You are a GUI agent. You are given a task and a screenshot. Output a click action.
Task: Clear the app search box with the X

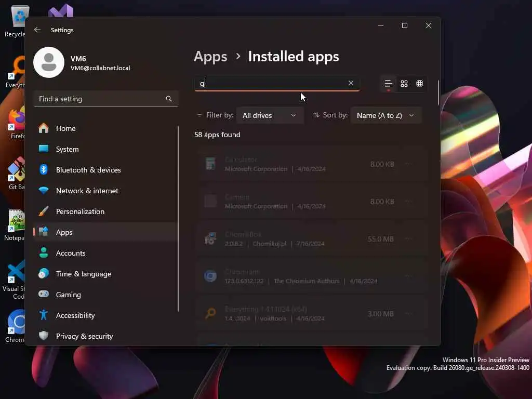pyautogui.click(x=351, y=83)
